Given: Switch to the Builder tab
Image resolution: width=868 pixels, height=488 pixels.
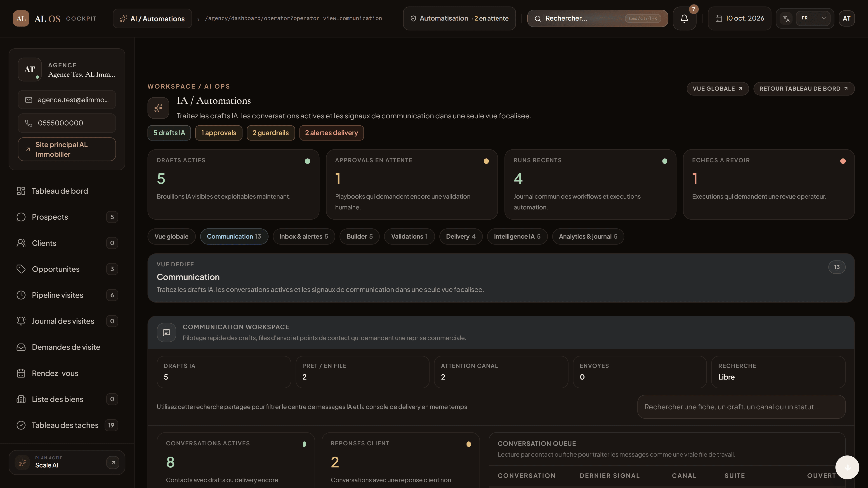Looking at the screenshot, I should (360, 236).
